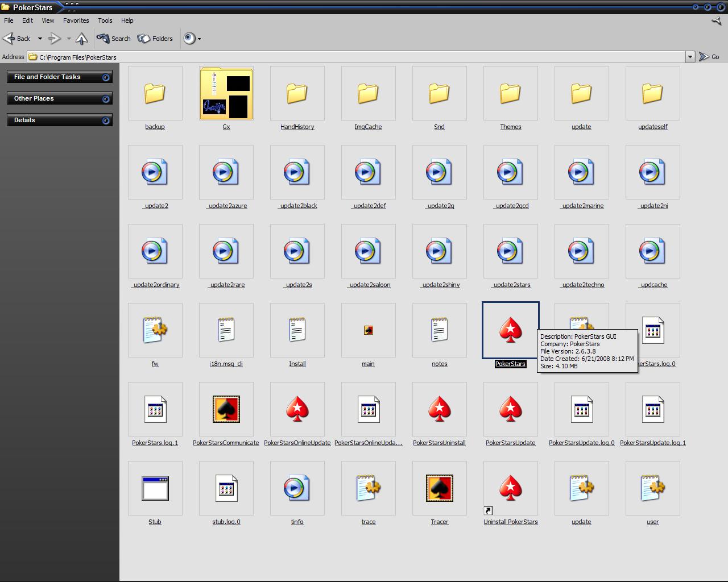Select the _update2saloon file icon

[x=368, y=251]
